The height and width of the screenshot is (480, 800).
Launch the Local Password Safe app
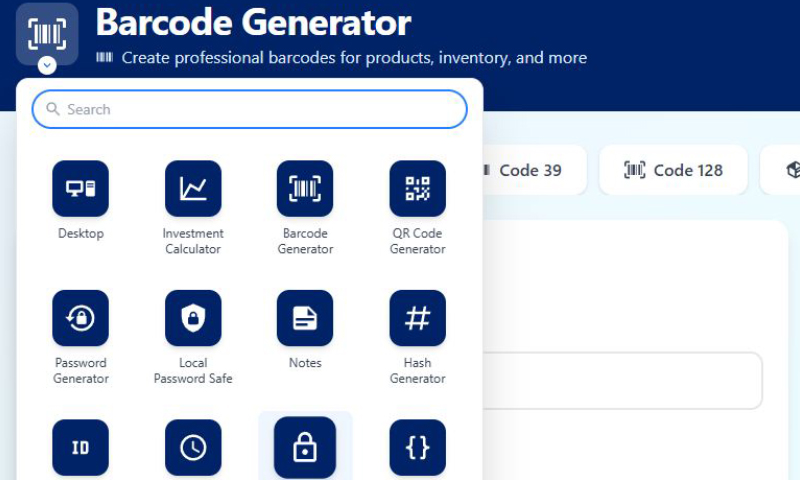point(193,319)
